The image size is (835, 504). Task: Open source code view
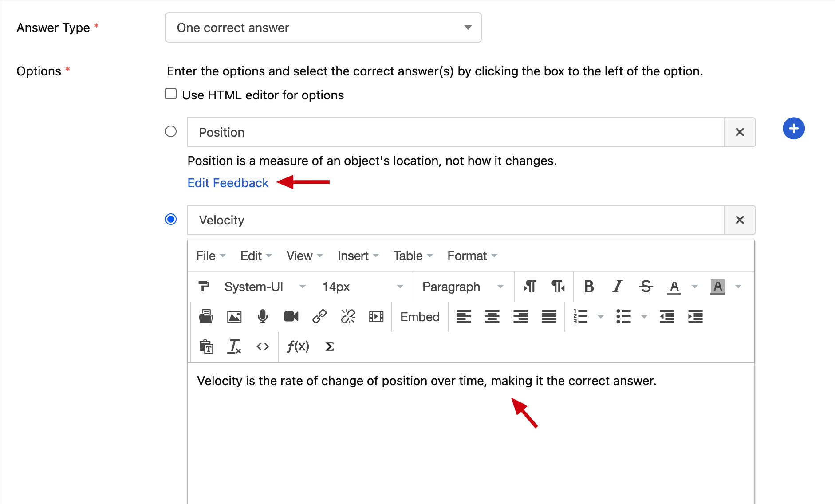pos(263,346)
